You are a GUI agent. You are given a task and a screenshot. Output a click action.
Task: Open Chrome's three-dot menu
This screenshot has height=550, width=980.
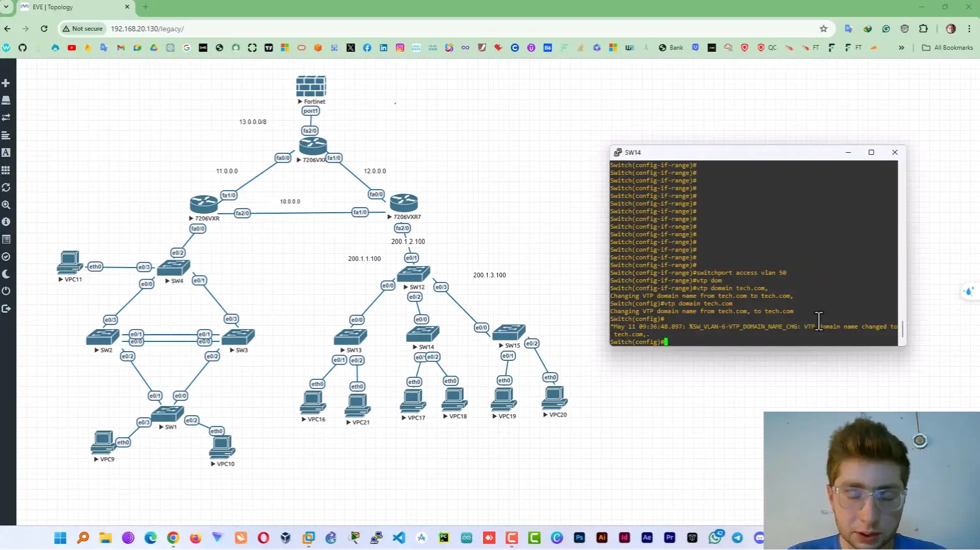click(969, 29)
